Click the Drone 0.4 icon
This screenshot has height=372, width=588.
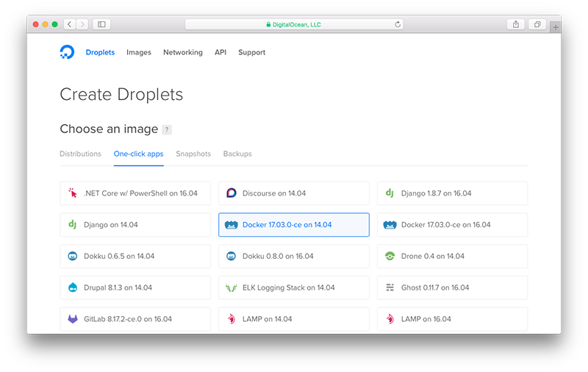click(x=390, y=256)
